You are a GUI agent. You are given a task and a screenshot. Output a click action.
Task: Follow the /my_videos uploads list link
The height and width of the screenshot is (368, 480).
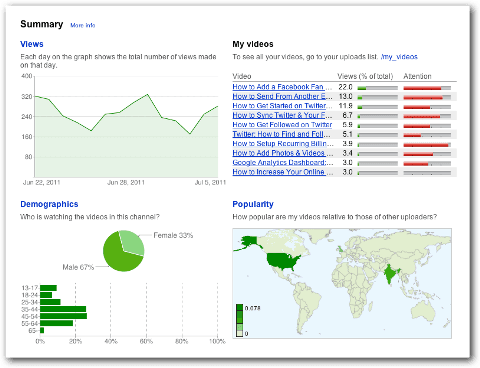tap(399, 57)
